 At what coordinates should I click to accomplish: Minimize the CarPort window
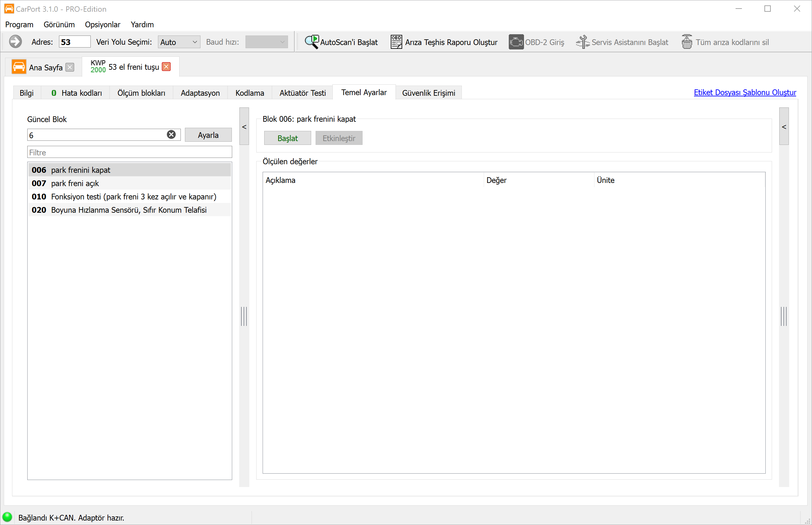coord(739,9)
